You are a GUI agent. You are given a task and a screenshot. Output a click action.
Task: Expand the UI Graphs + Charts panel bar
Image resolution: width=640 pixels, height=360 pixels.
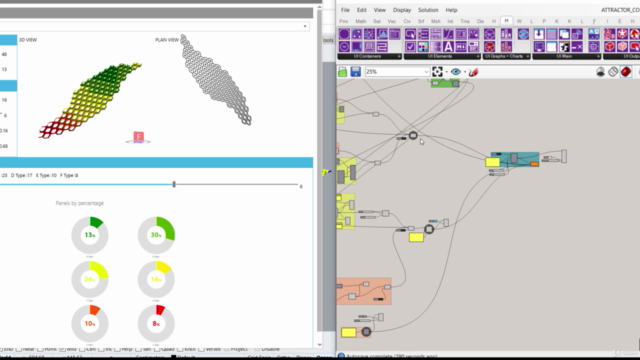(x=507, y=56)
